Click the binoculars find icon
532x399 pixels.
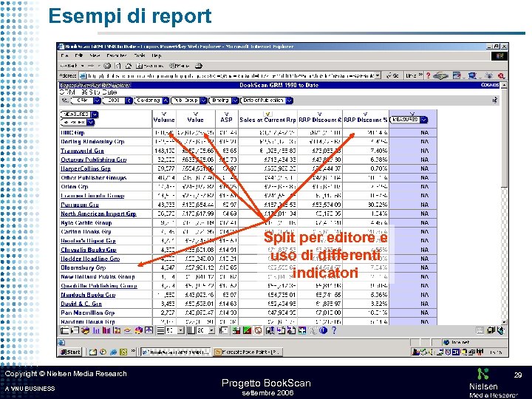point(270,330)
